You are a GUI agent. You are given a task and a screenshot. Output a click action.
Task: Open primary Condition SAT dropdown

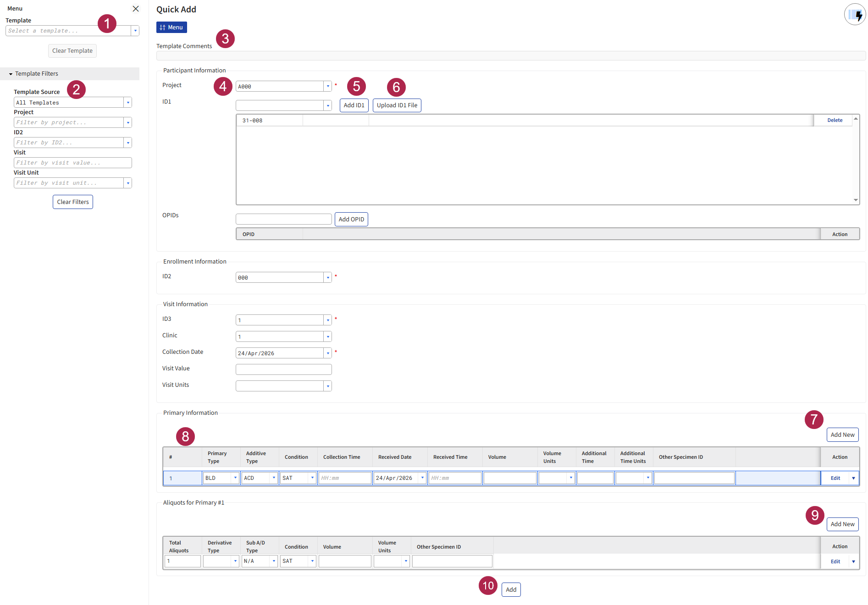[x=312, y=478]
